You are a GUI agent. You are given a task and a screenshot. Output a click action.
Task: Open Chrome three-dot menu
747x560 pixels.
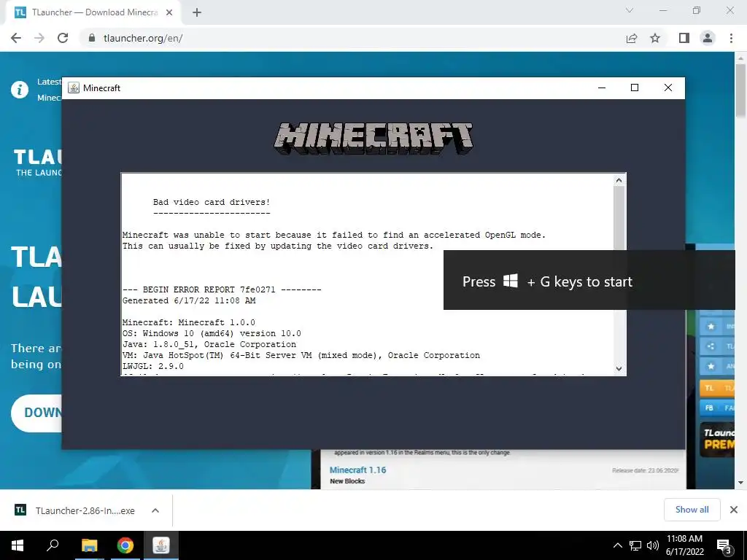point(731,38)
